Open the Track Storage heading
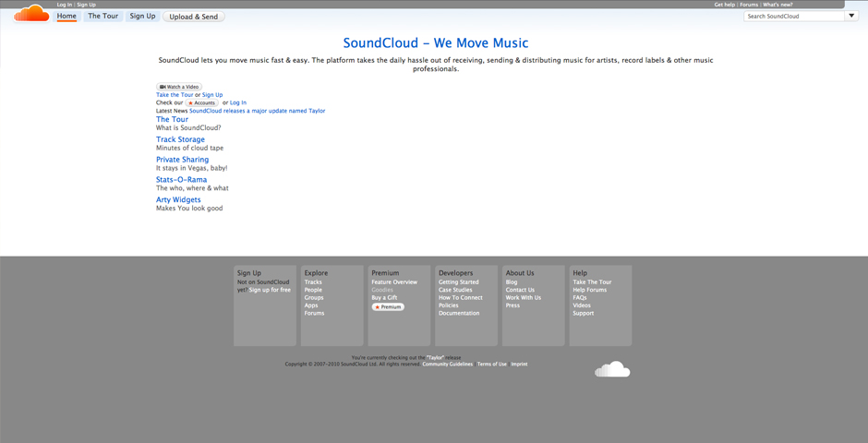 click(180, 139)
